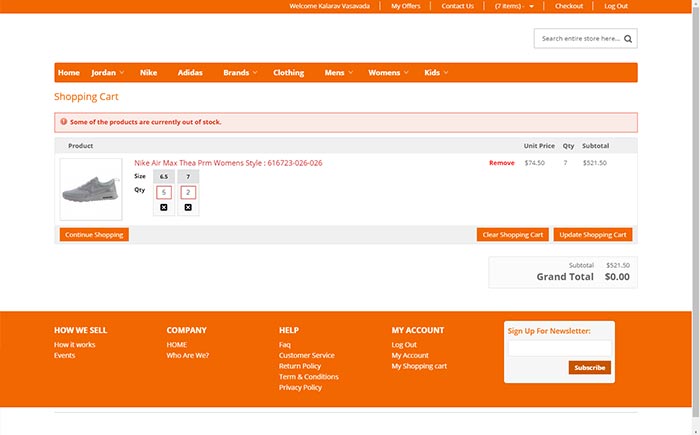This screenshot has height=435, width=700.
Task: Open Contact Us in the top bar
Action: click(458, 6)
